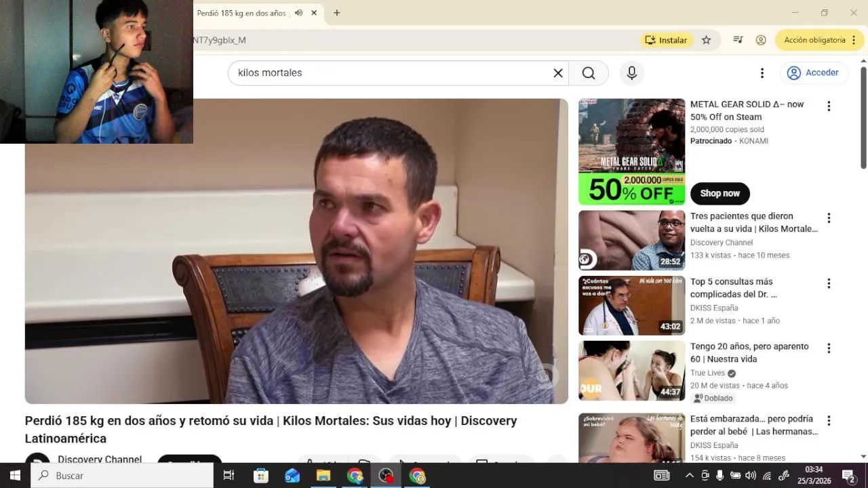Open the notification center icon
The image size is (868, 488).
848,476
